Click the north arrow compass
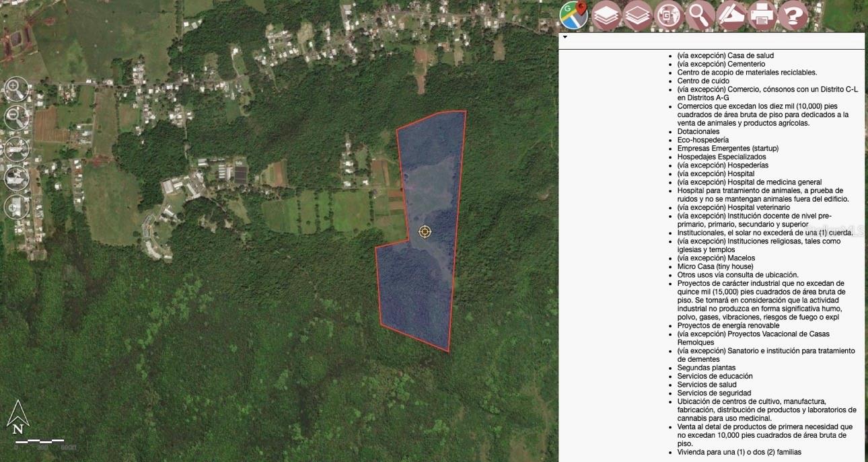The image size is (868, 462). (18, 418)
